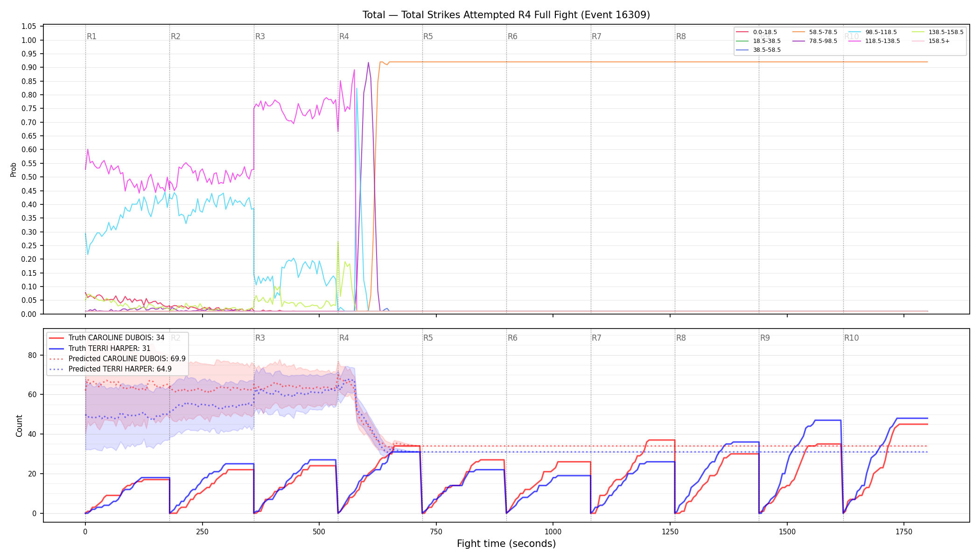This screenshot has height=560, width=980.
Task: Click the 500 tick on fight time axis
Action: coord(319,532)
